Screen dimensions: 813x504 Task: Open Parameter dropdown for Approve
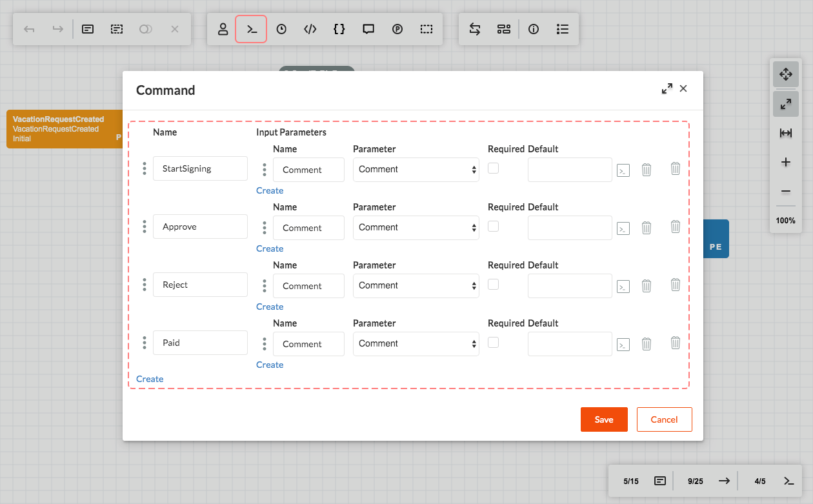tap(416, 227)
